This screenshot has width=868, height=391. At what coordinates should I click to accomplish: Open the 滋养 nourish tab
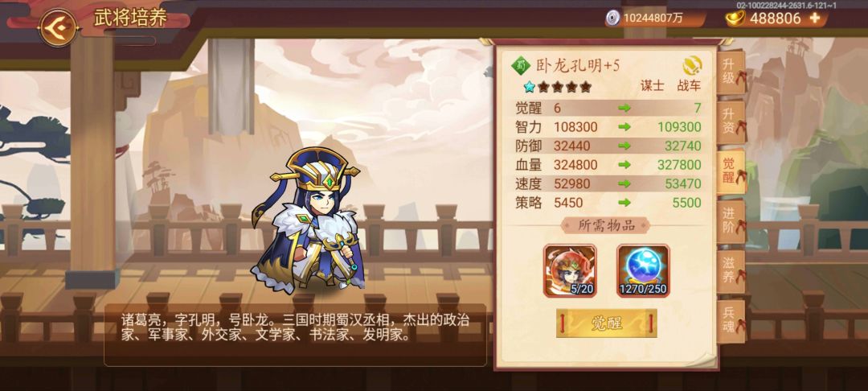coord(731,271)
